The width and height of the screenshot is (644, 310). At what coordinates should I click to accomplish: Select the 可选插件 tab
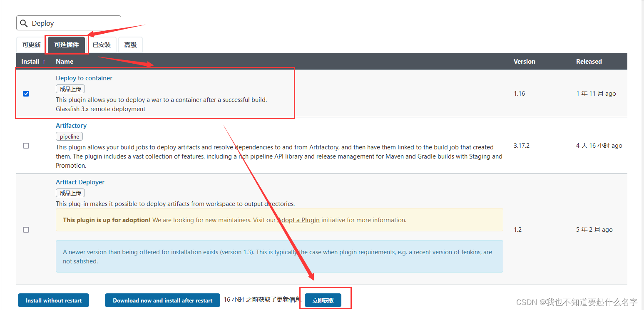pos(67,45)
